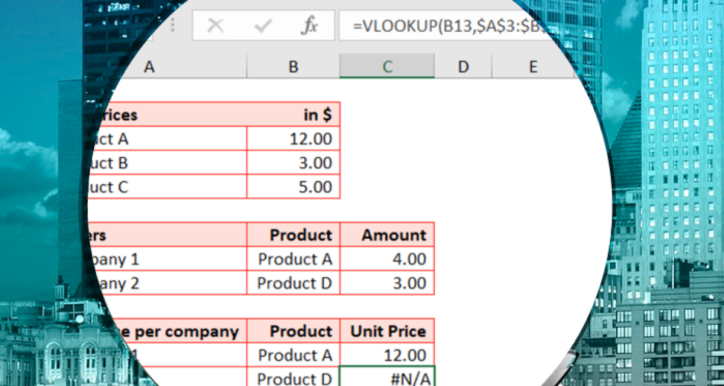Select 'Product D' cell in the orders table
Viewport: 724px width, 386px height.
[293, 283]
